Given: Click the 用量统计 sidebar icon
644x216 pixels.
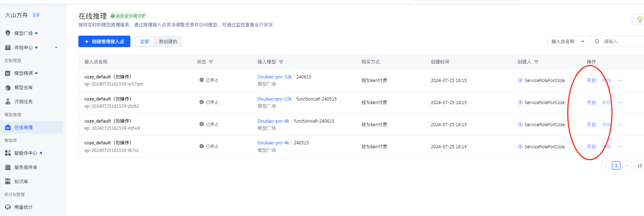Looking at the screenshot, I should 8,207.
